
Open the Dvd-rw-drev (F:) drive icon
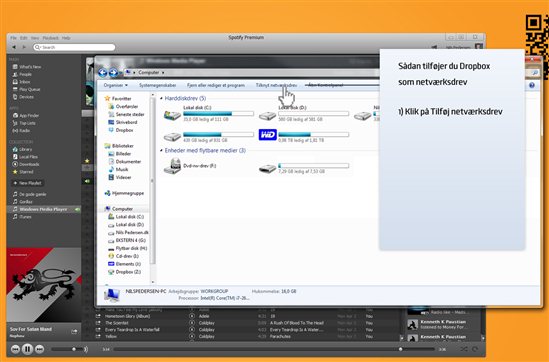pyautogui.click(x=172, y=166)
